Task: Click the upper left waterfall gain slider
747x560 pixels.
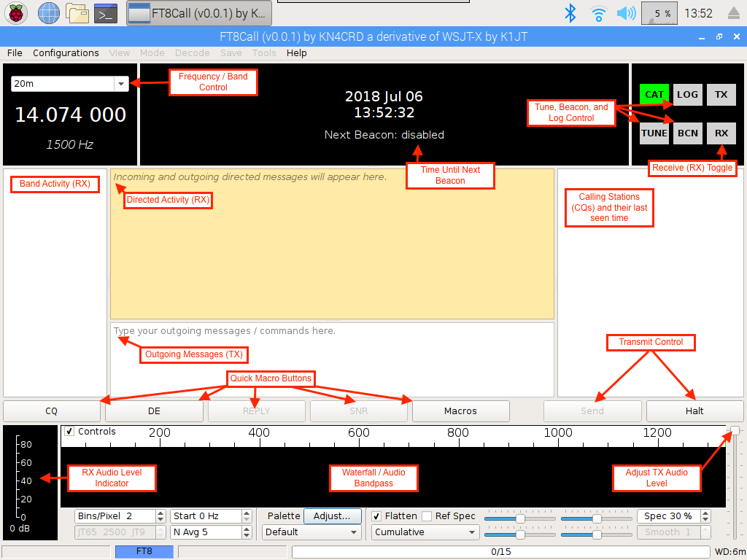Action: [x=519, y=518]
